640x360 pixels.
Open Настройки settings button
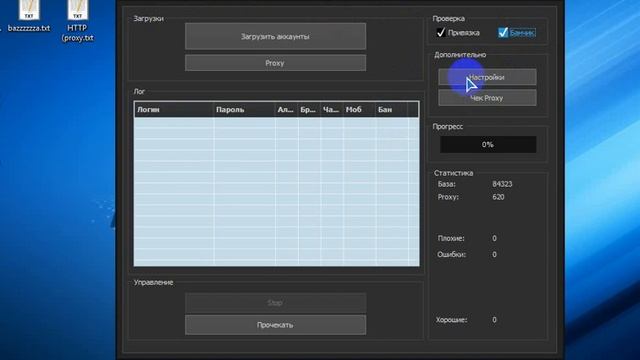click(x=487, y=77)
